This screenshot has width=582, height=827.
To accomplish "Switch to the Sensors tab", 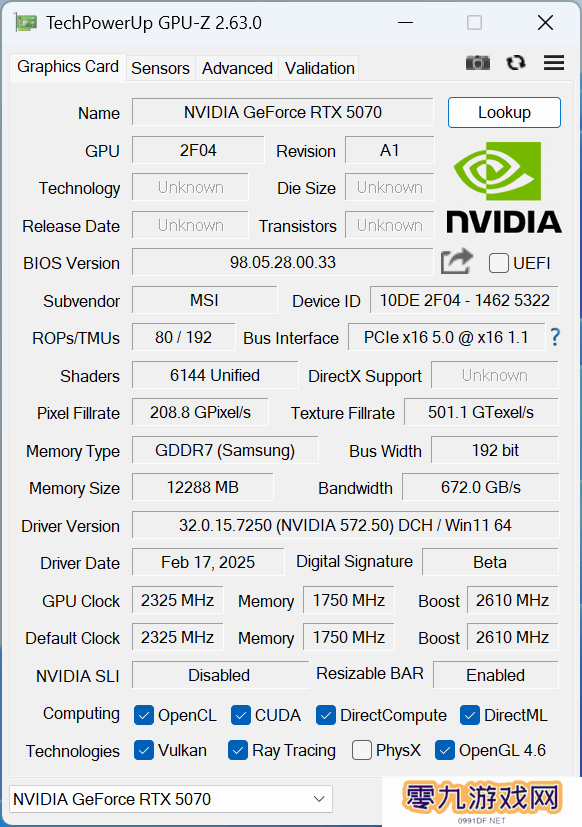I will click(160, 68).
